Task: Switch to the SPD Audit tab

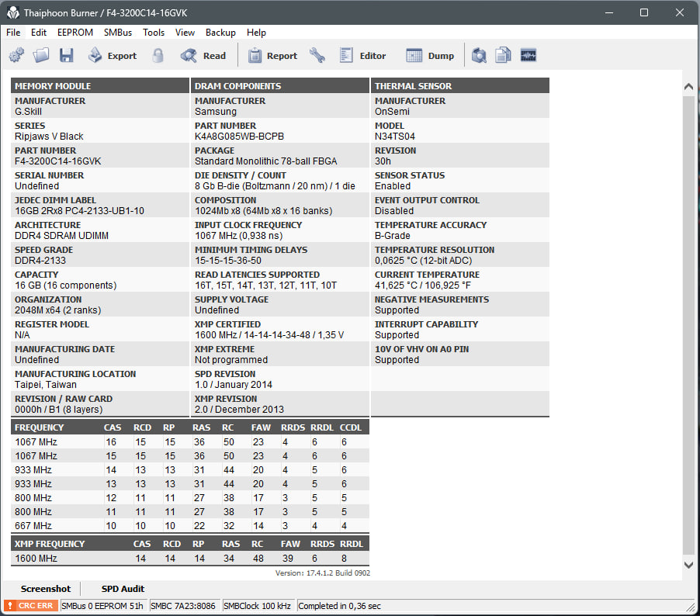Action: [123, 589]
